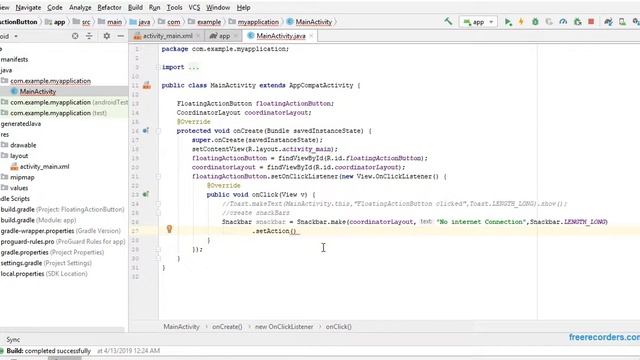Image resolution: width=640 pixels, height=360 pixels.
Task: Select settings.gradle in project tree
Action: point(46,263)
